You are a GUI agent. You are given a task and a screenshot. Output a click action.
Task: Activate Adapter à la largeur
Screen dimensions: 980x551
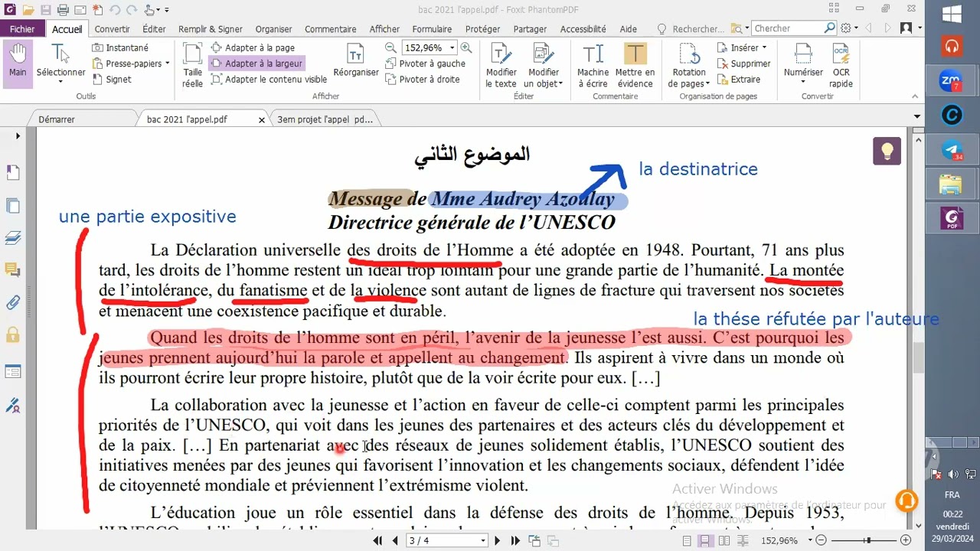click(256, 64)
